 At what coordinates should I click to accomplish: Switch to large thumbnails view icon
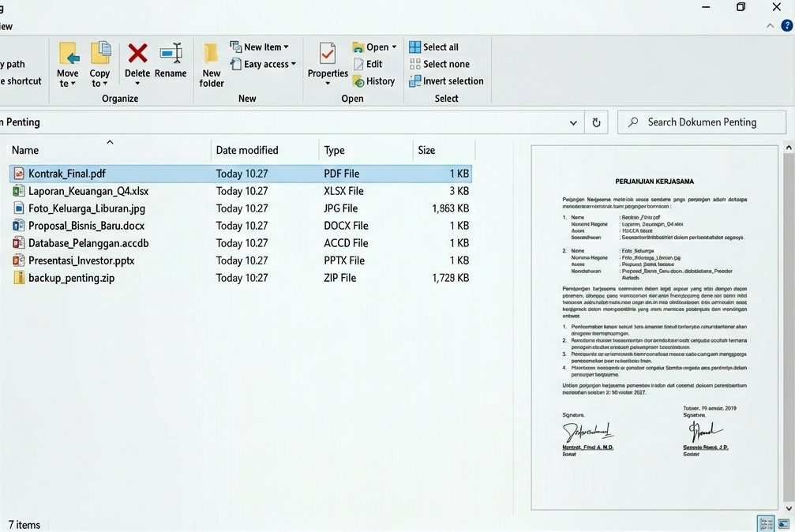coord(783,523)
